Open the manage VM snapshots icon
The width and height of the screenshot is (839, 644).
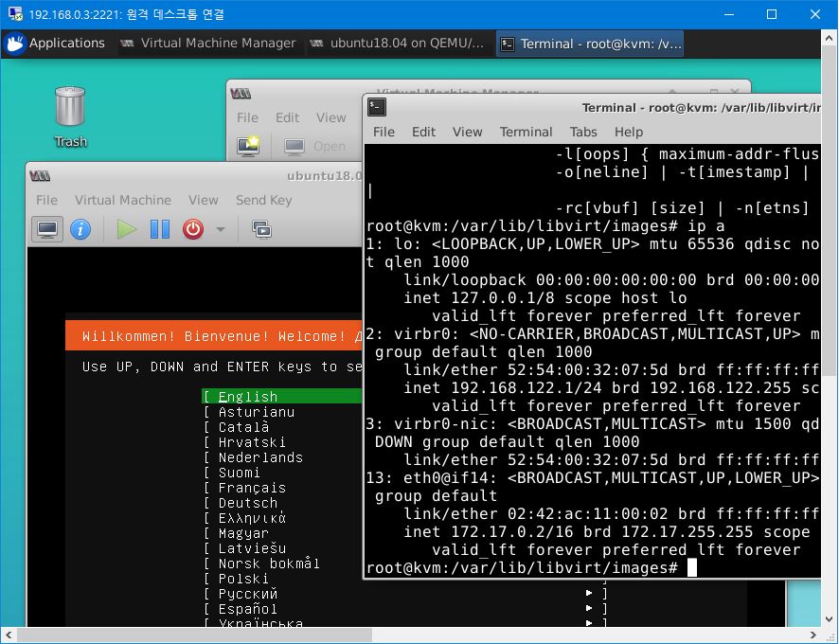(x=261, y=229)
